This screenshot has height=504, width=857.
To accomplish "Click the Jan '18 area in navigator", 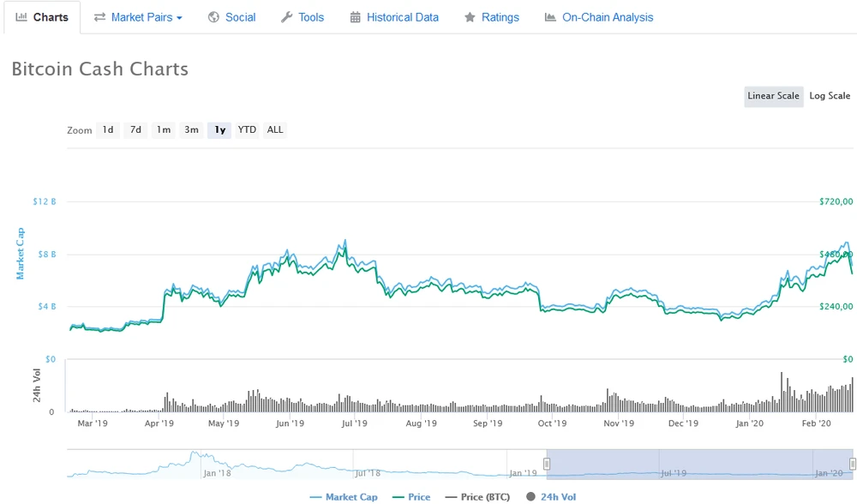I will click(217, 473).
